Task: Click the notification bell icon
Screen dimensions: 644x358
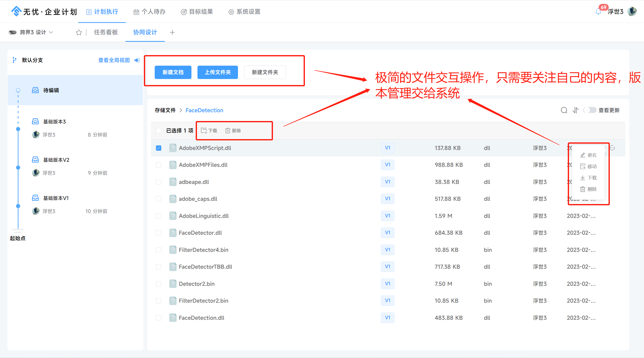Action: coord(599,12)
